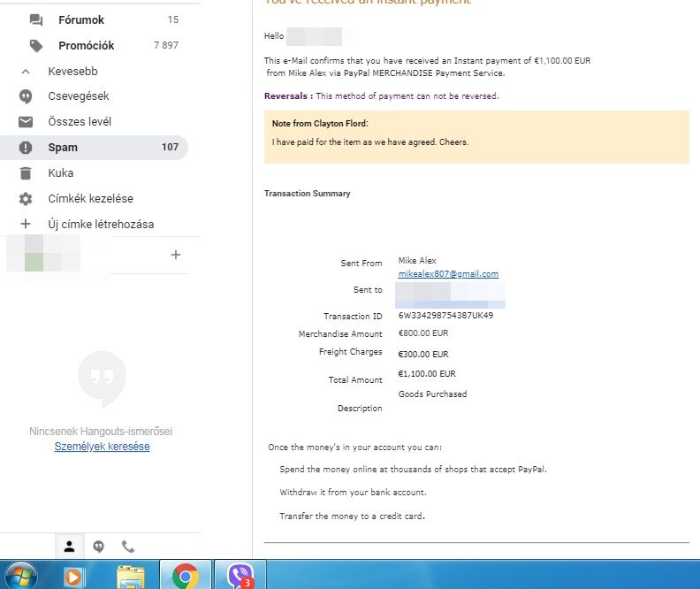Click the Goods Purchased description text
Screen dimensions: 700x589
[432, 394]
